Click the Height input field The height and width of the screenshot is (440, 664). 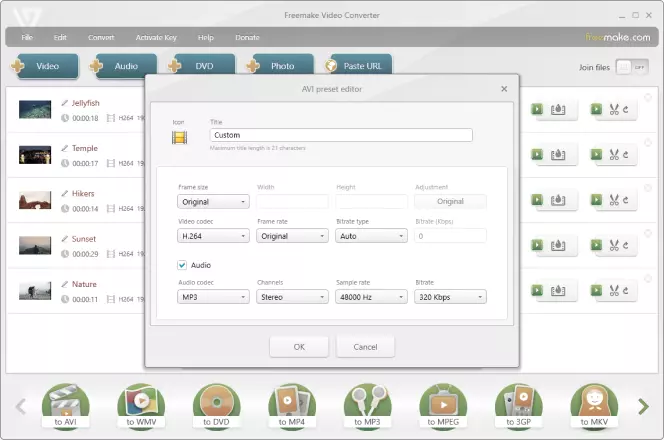pyautogui.click(x=371, y=202)
